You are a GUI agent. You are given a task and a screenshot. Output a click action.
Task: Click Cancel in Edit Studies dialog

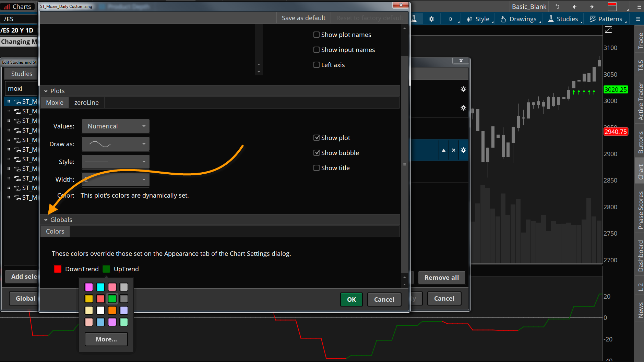[444, 298]
